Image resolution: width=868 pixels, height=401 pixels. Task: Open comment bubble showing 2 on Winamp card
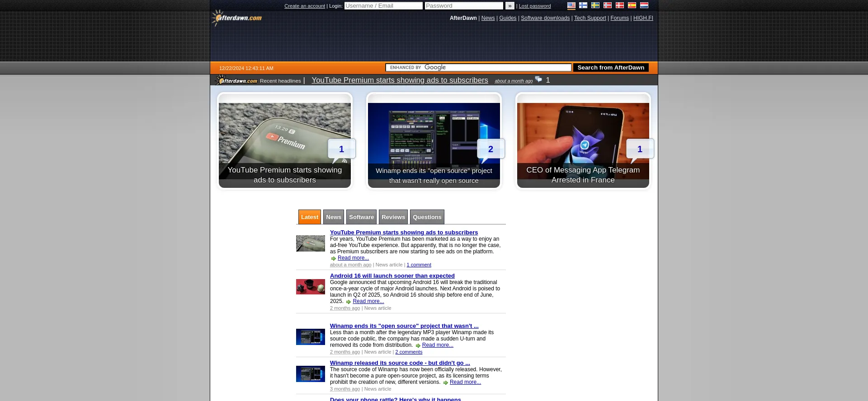point(491,149)
